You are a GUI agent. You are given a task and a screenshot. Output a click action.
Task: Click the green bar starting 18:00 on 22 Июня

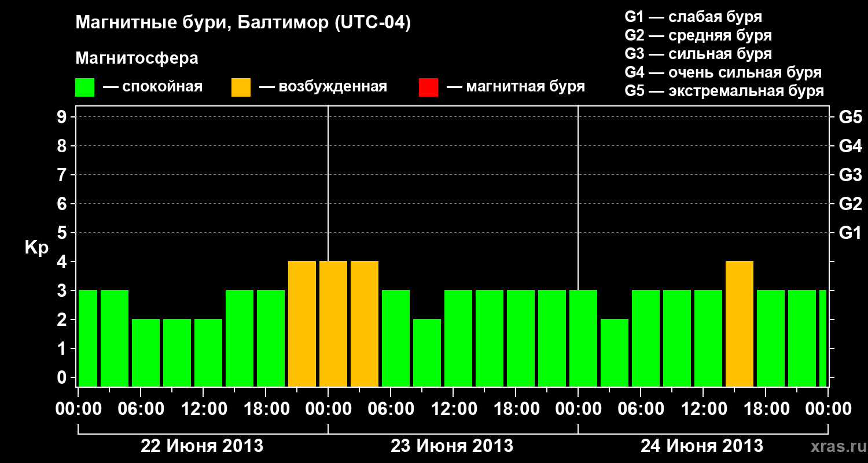pyautogui.click(x=271, y=339)
